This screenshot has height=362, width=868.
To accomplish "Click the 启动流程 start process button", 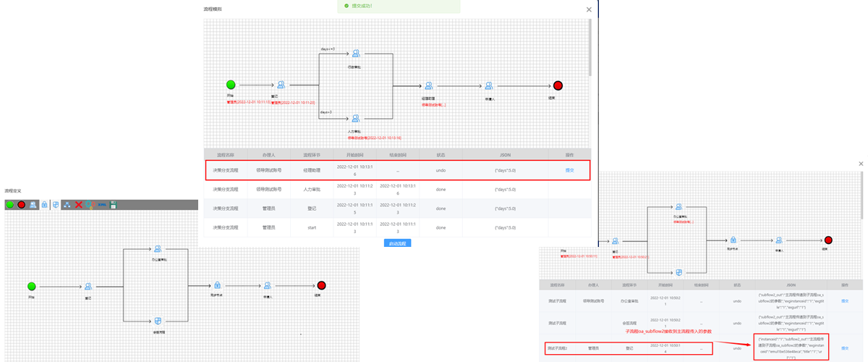I will [397, 243].
